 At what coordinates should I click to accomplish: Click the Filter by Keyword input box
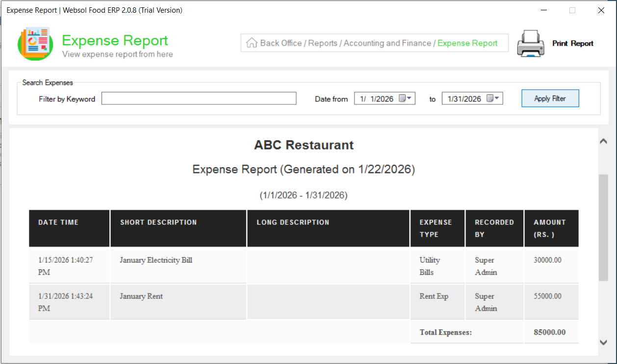pyautogui.click(x=199, y=98)
